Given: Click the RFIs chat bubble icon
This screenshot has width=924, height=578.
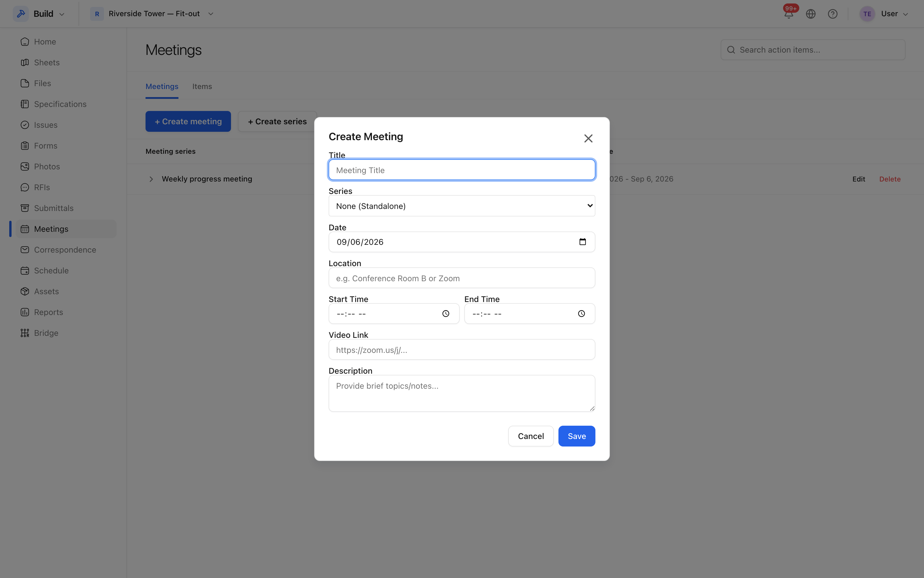Looking at the screenshot, I should tap(25, 187).
